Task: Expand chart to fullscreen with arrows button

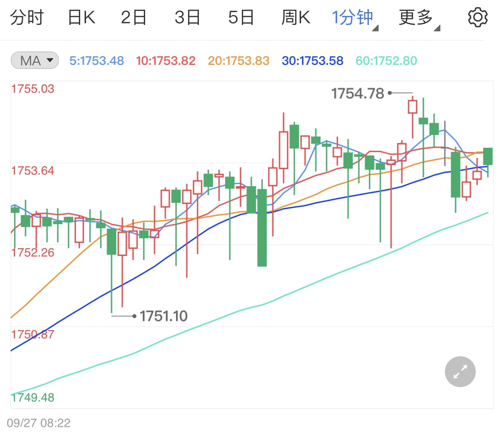Action: [x=460, y=371]
